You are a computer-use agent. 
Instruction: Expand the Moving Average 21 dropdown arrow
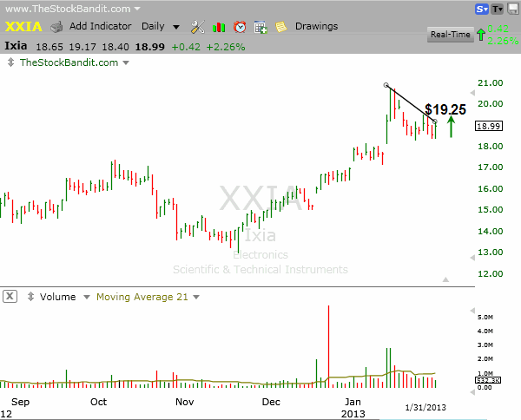196,297
